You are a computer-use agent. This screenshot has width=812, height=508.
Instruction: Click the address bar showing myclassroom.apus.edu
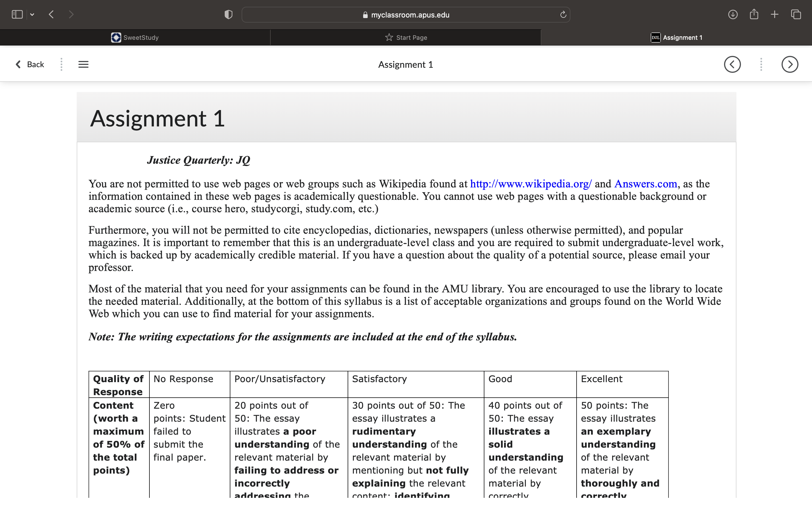(x=406, y=15)
